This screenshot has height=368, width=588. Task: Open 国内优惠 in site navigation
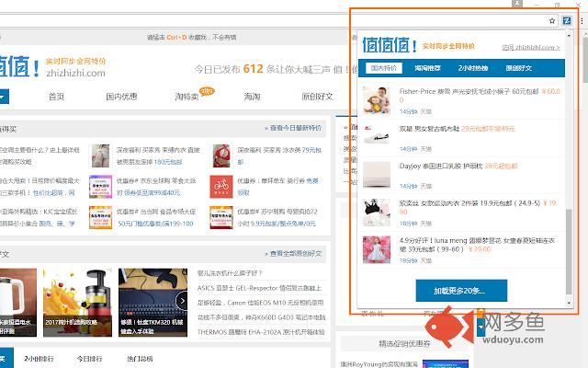(121, 97)
